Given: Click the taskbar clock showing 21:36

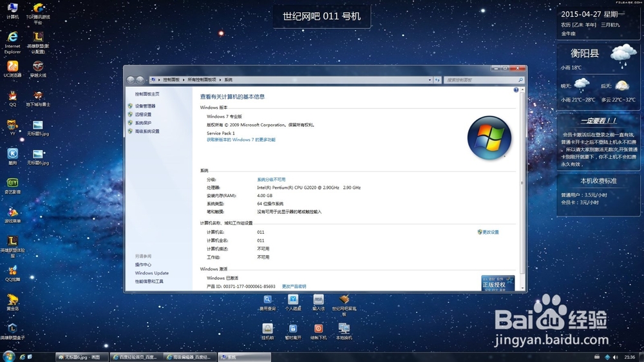Looking at the screenshot, I should [x=630, y=357].
